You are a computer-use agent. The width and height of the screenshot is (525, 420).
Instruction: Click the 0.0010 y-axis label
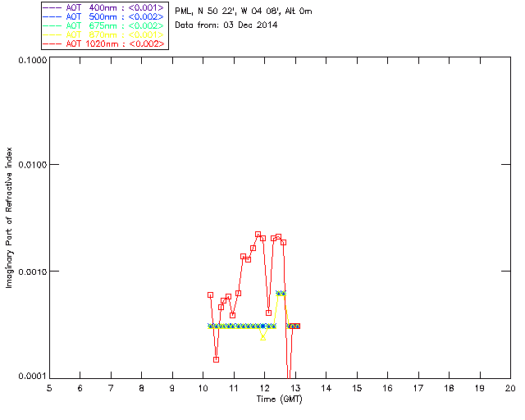[32, 272]
